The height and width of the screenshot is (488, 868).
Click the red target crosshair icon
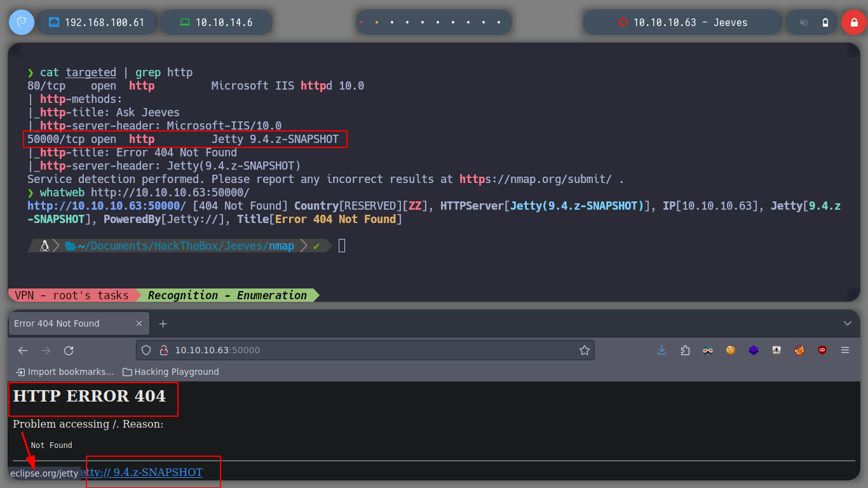622,22
